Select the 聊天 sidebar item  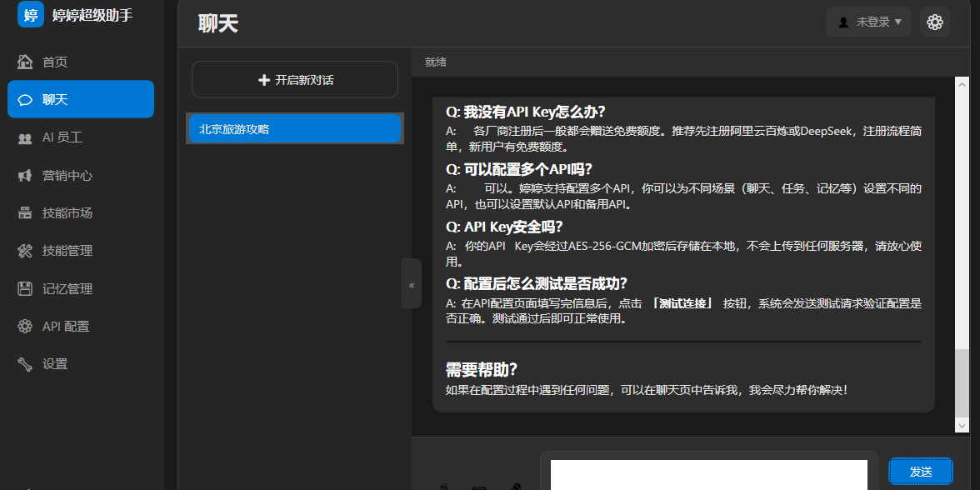pyautogui.click(x=81, y=98)
